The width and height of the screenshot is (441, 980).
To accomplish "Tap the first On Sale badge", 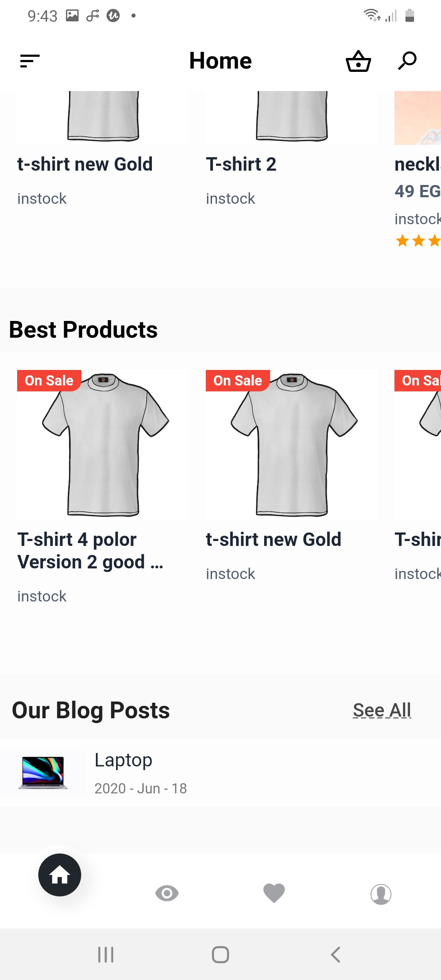I will click(49, 381).
